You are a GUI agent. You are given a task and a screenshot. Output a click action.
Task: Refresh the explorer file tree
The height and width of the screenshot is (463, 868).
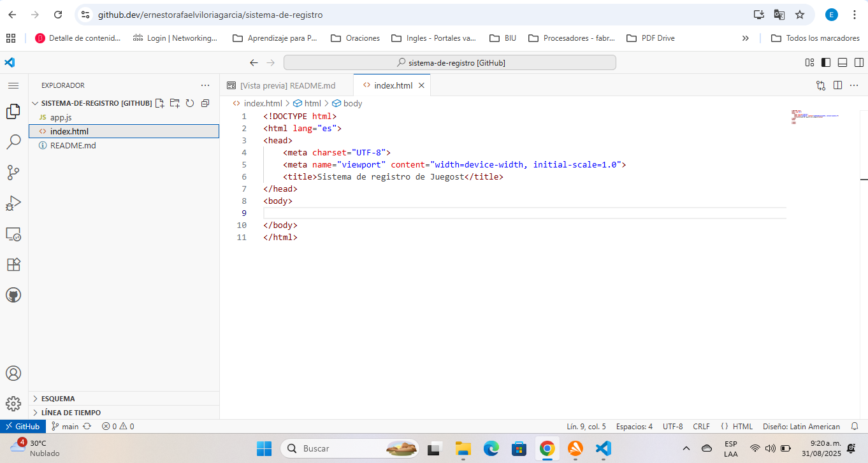(x=190, y=103)
